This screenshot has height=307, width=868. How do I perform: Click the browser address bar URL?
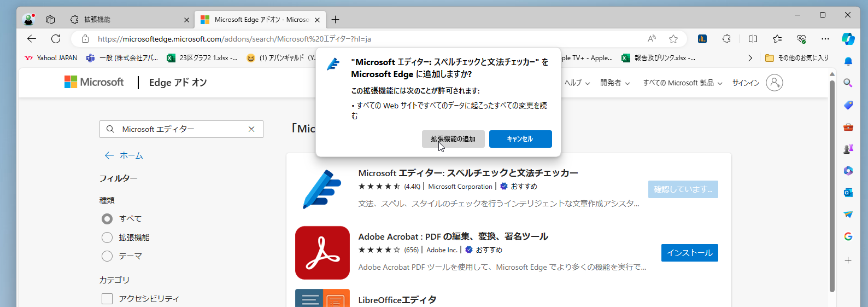pyautogui.click(x=234, y=39)
